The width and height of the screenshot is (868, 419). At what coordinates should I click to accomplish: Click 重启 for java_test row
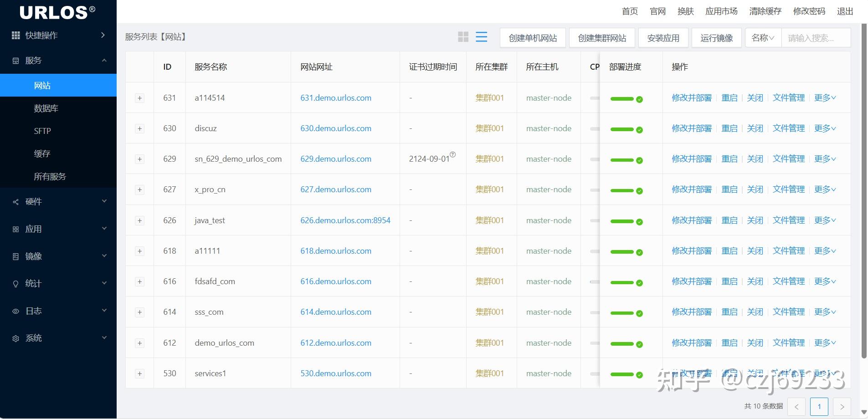pyautogui.click(x=729, y=220)
